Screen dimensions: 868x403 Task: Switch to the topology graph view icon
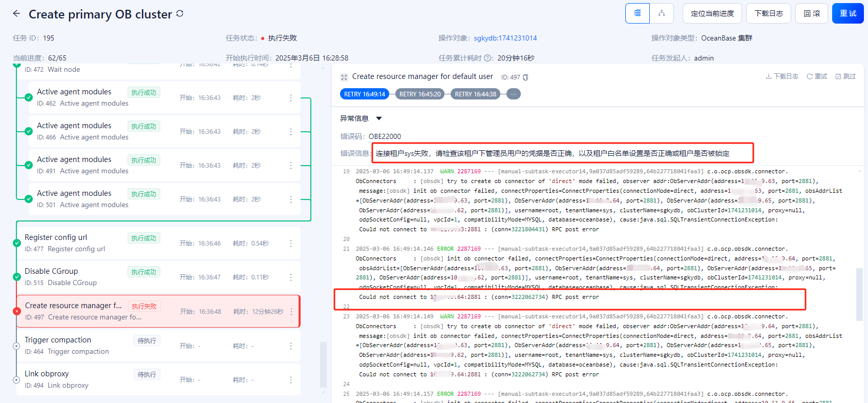pos(662,13)
